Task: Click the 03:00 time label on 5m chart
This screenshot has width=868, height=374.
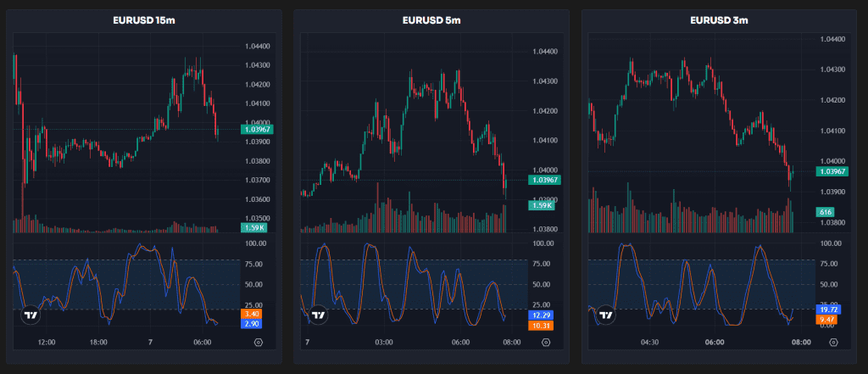Action: (383, 343)
